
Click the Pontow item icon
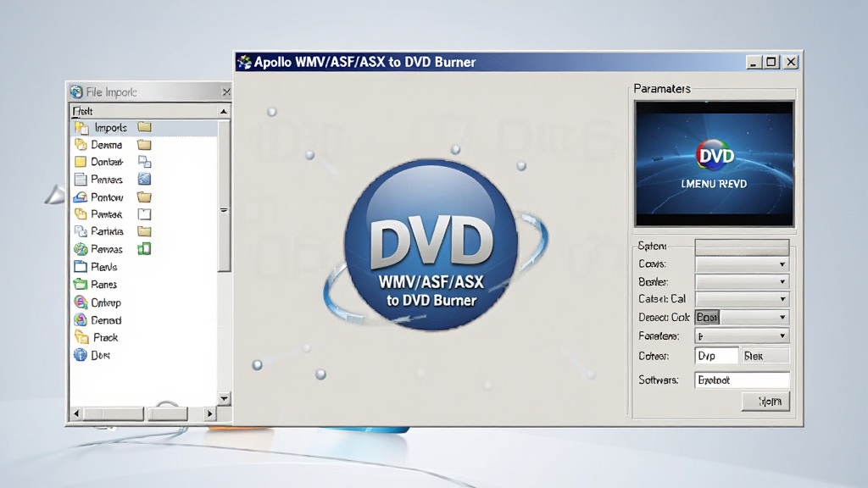pos(81,197)
